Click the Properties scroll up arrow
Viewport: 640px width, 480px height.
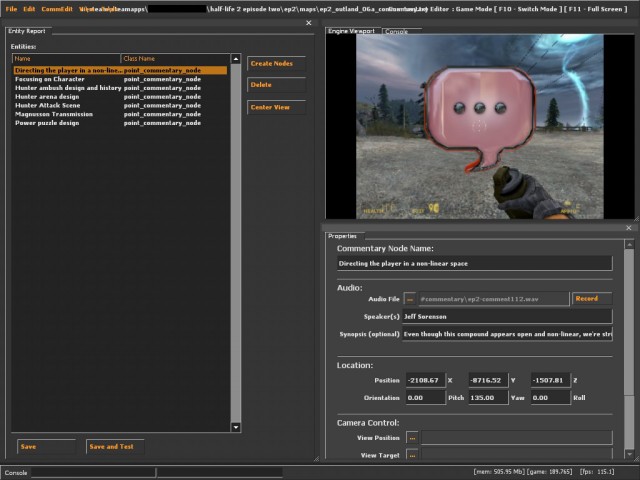[x=629, y=245]
